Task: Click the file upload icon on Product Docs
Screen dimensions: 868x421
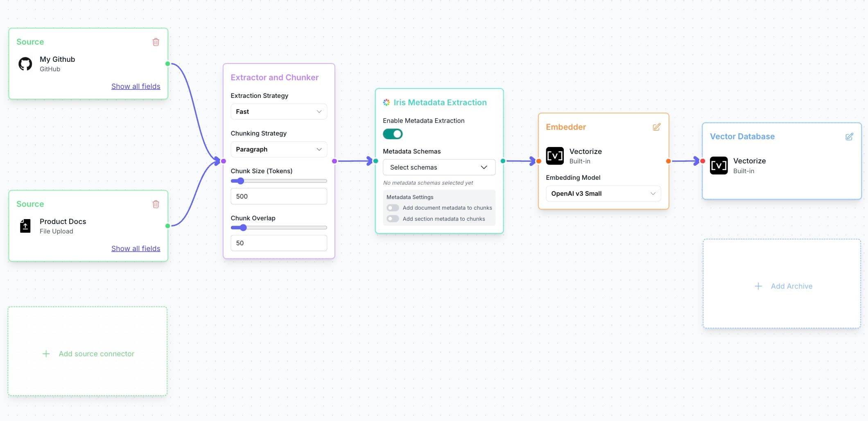Action: [x=25, y=226]
